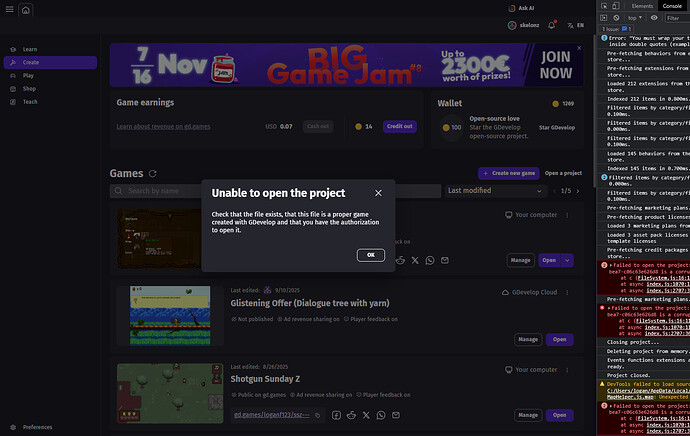690x436 pixels.
Task: Click Create new game button
Action: (x=509, y=173)
